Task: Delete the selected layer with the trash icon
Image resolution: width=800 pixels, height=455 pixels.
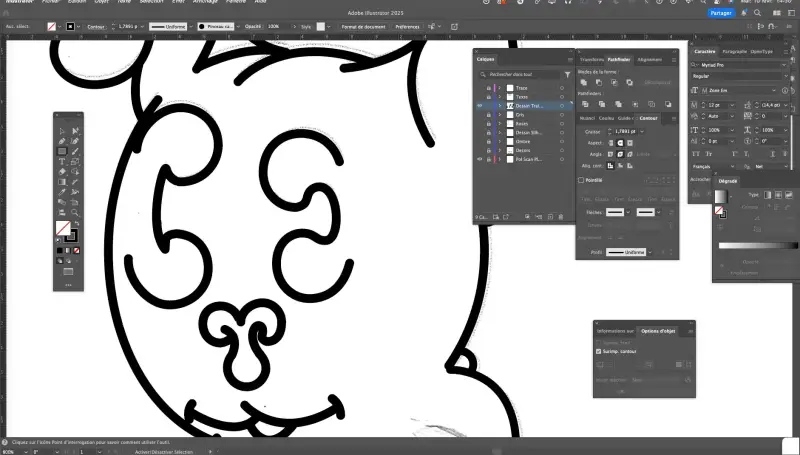Action: (561, 217)
